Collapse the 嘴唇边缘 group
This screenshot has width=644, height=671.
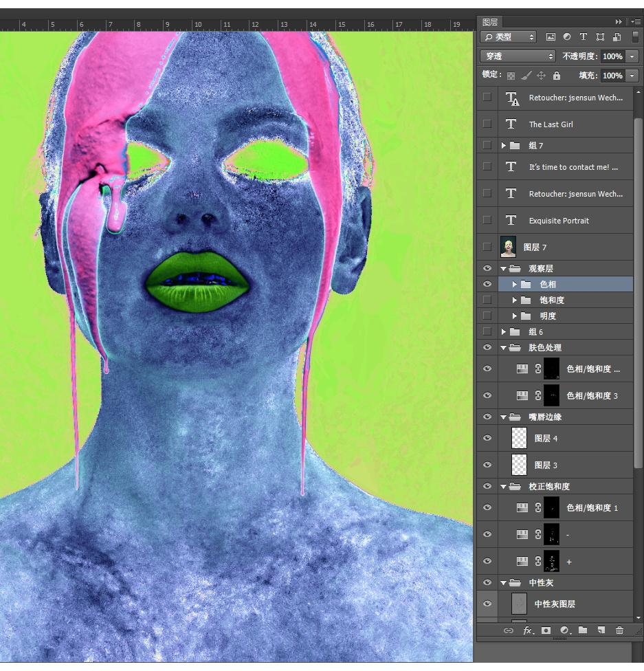504,417
